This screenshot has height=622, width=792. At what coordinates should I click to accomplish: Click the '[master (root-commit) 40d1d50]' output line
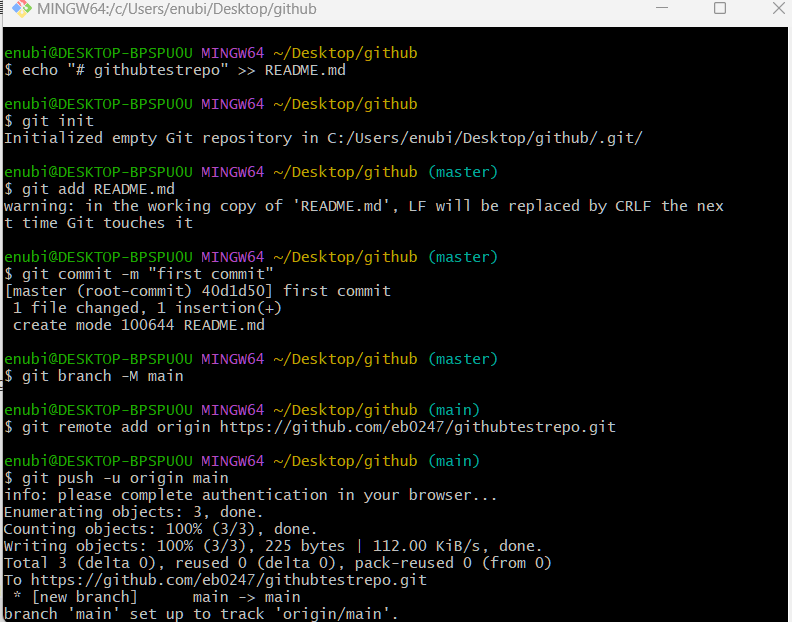197,291
